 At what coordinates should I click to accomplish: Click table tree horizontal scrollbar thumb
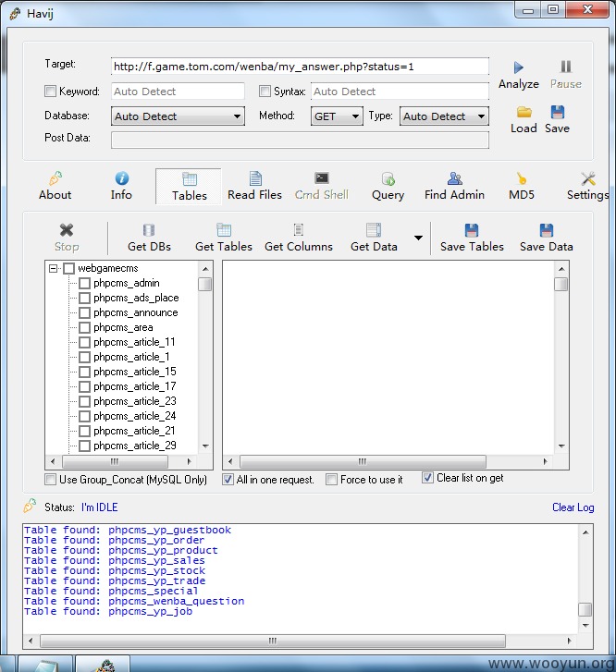point(115,461)
